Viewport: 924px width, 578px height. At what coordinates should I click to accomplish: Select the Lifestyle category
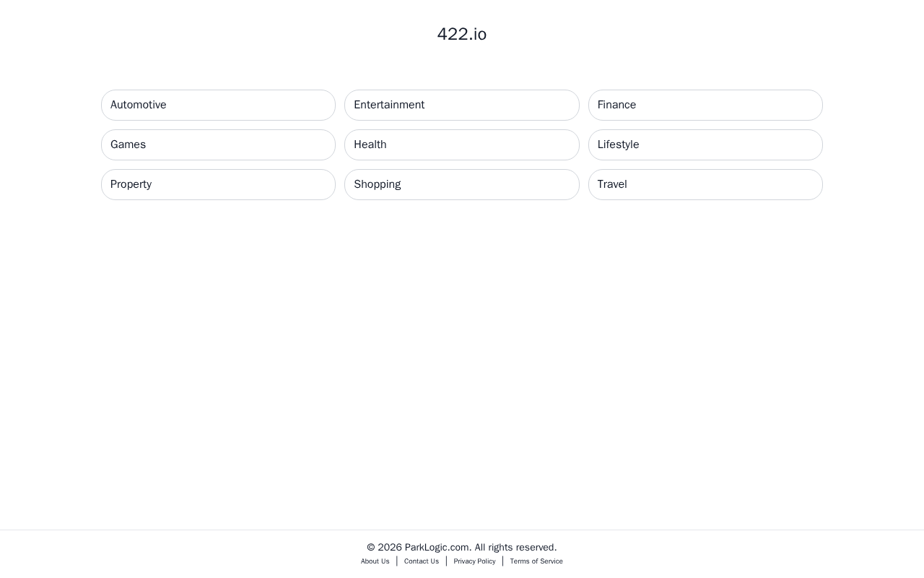click(x=705, y=144)
